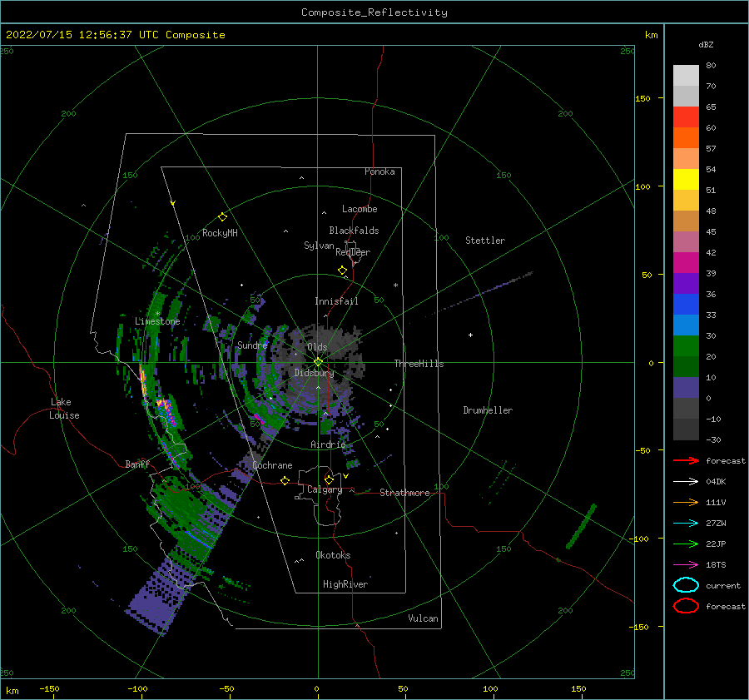Click the 80 dBZ light gray swatch

click(686, 76)
